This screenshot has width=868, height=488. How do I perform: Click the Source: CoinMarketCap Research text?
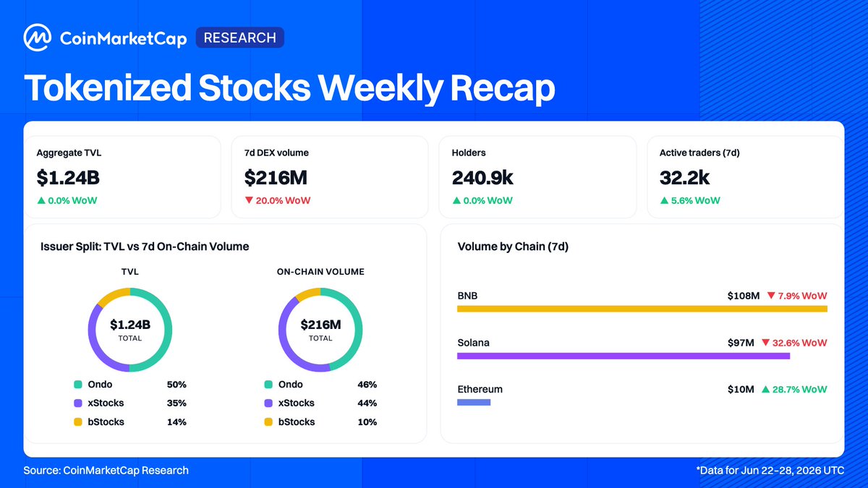coord(106,470)
